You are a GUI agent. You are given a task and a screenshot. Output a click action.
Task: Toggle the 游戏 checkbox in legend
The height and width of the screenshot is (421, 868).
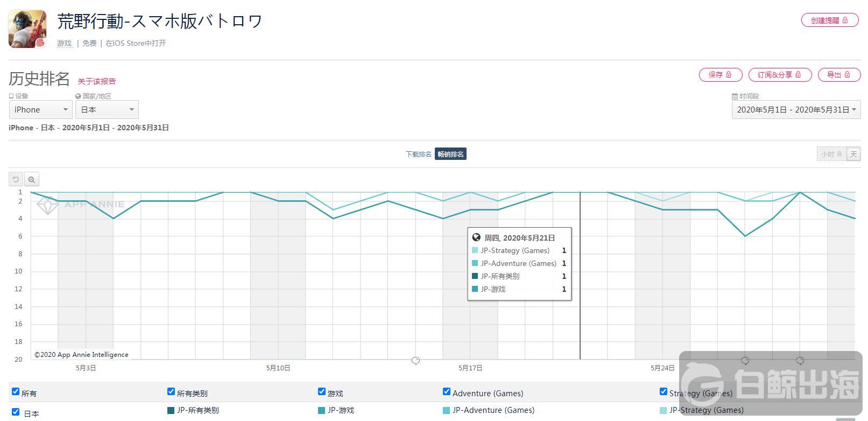(322, 391)
